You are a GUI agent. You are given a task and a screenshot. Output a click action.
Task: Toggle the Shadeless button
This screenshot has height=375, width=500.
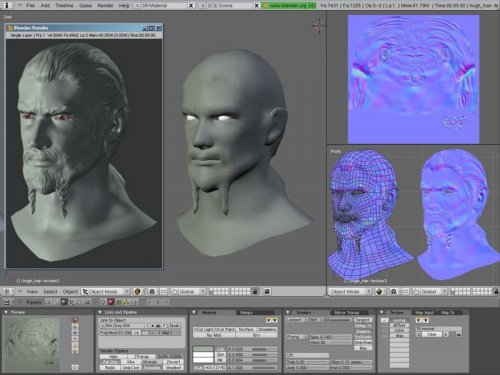click(267, 329)
